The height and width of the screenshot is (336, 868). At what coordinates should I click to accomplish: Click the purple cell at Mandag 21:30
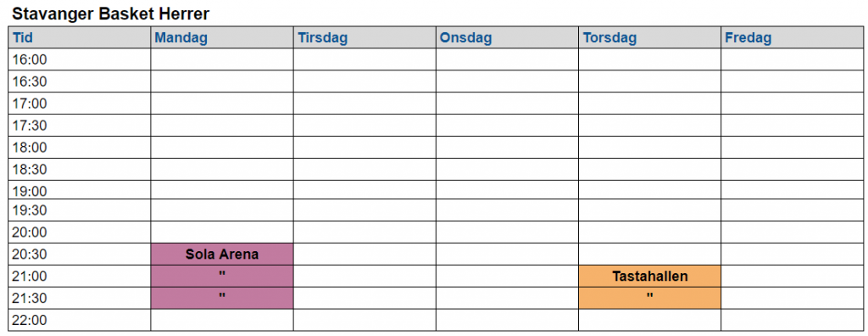(222, 298)
